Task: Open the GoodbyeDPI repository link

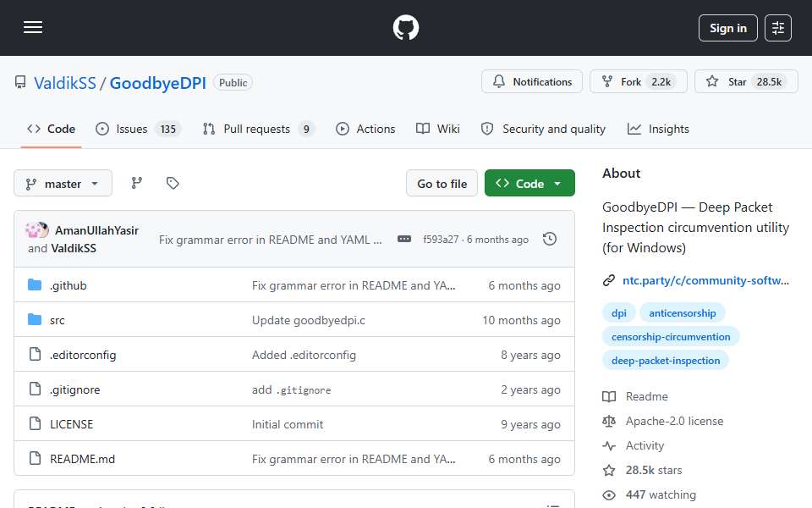Action: pyautogui.click(x=158, y=83)
